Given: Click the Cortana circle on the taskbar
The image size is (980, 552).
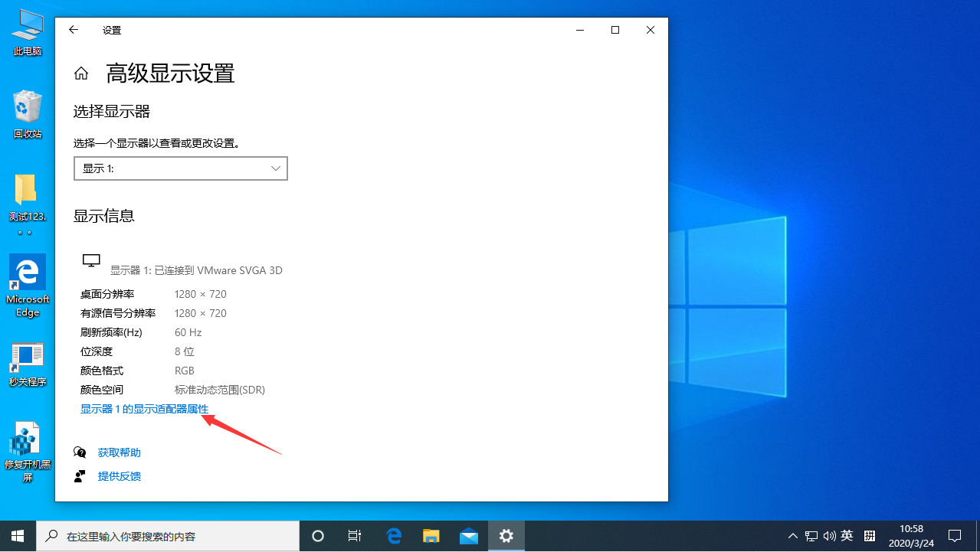Looking at the screenshot, I should click(x=317, y=536).
